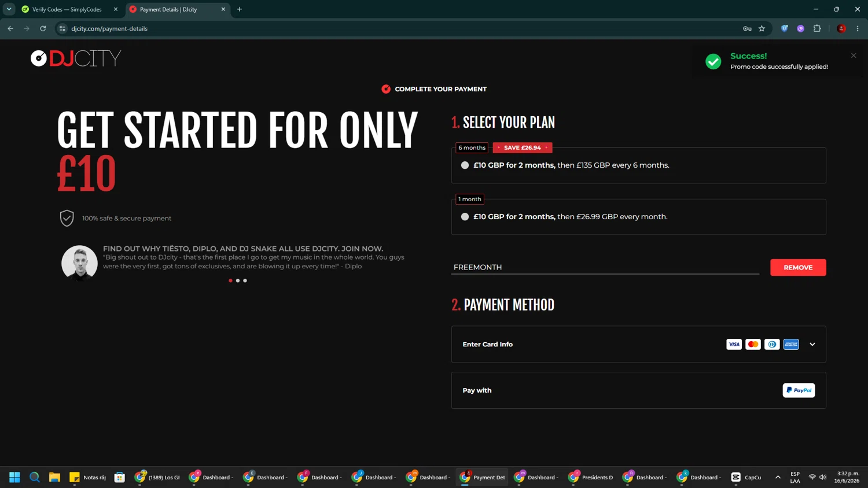Image resolution: width=868 pixels, height=488 pixels.
Task: Open the Wi-Fi network settings
Action: click(x=812, y=477)
